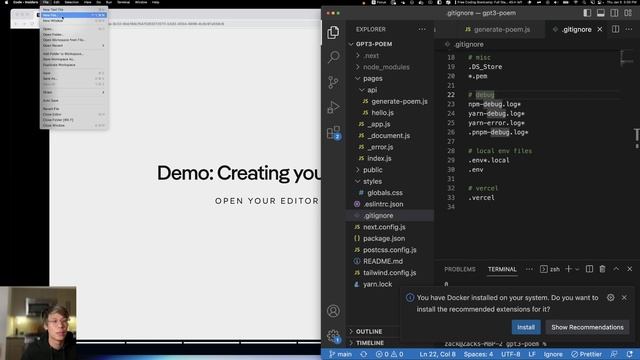Open the Apple menu
Viewport: 640px width, 360px height.
tap(6, 2)
